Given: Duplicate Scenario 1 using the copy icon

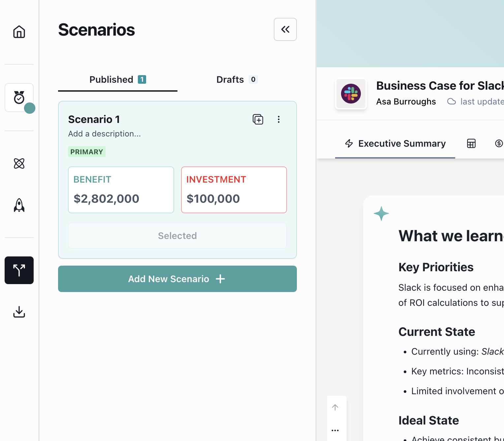Looking at the screenshot, I should [x=258, y=119].
